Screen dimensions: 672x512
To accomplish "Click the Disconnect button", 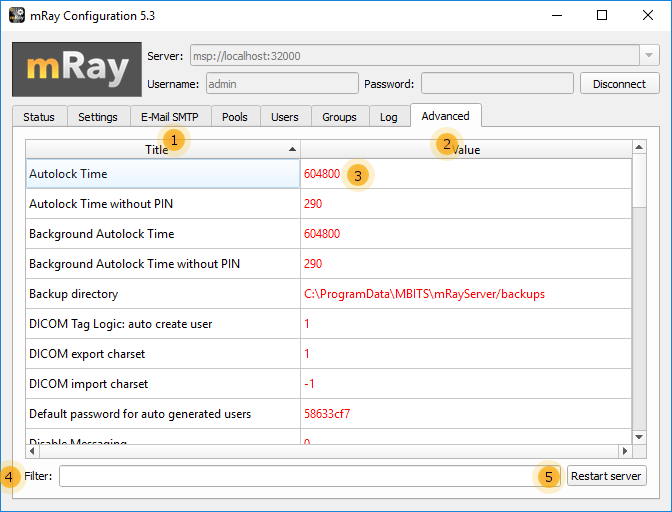I will tap(619, 84).
